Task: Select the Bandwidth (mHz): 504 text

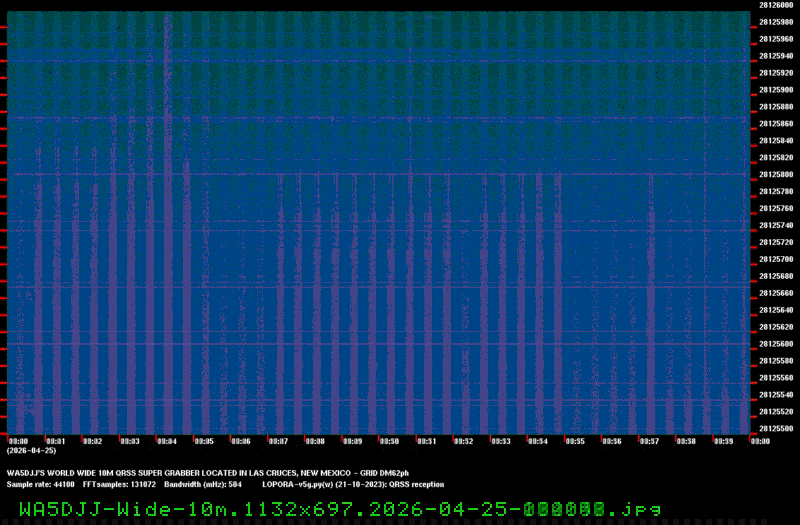Action: tap(203, 483)
